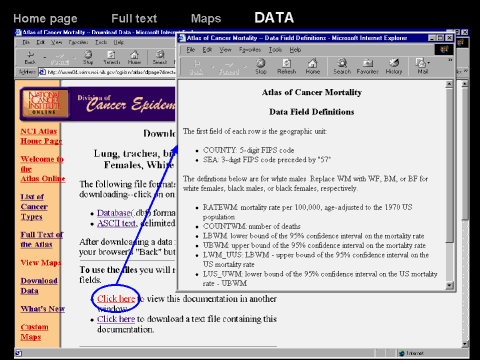The height and width of the screenshot is (360, 480).
Task: Expand toolbar overflow chevron in front window
Action: [450, 60]
